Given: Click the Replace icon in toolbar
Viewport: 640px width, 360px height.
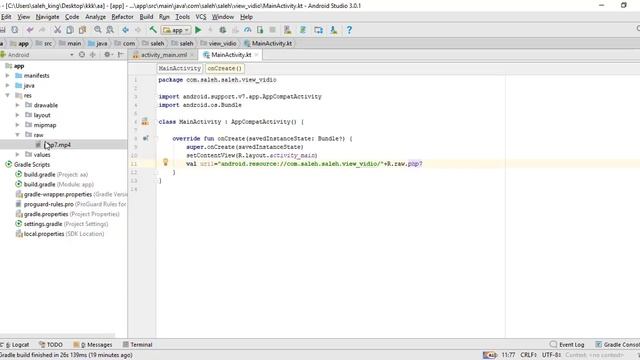Looking at the screenshot, I should tap(110, 30).
